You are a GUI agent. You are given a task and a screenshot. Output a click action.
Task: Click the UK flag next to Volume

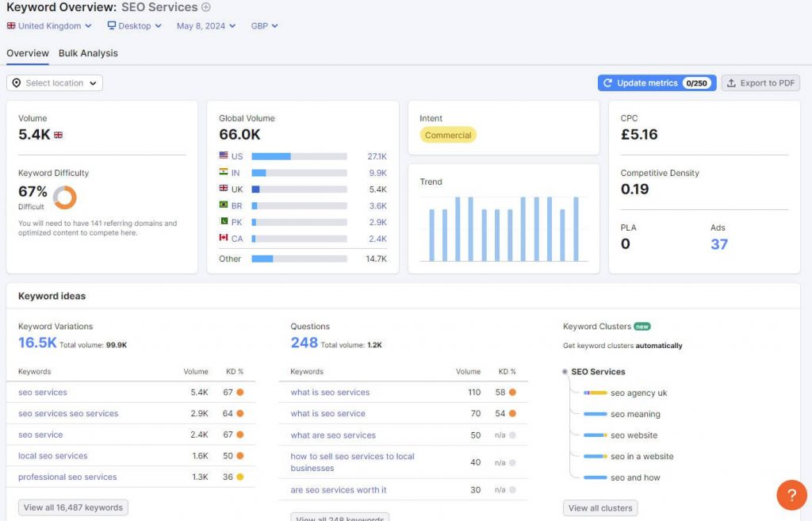pos(58,136)
